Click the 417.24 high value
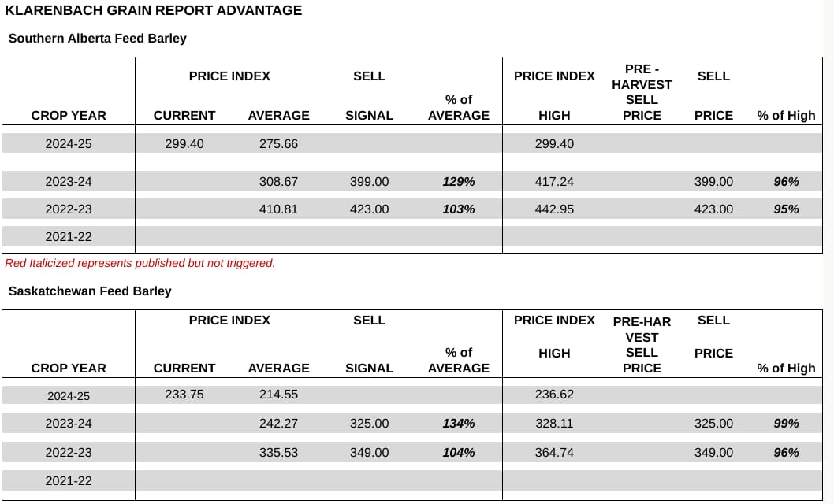The width and height of the screenshot is (834, 504). (x=554, y=182)
